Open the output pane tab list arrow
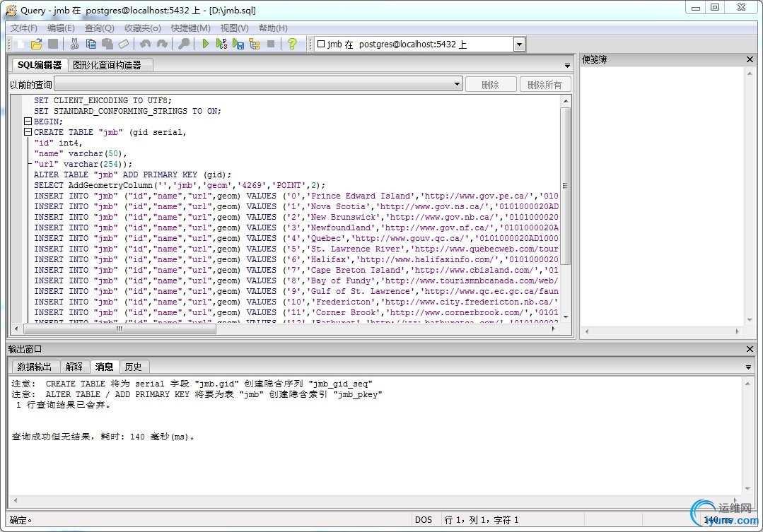The height and width of the screenshot is (532, 763). pos(748,367)
